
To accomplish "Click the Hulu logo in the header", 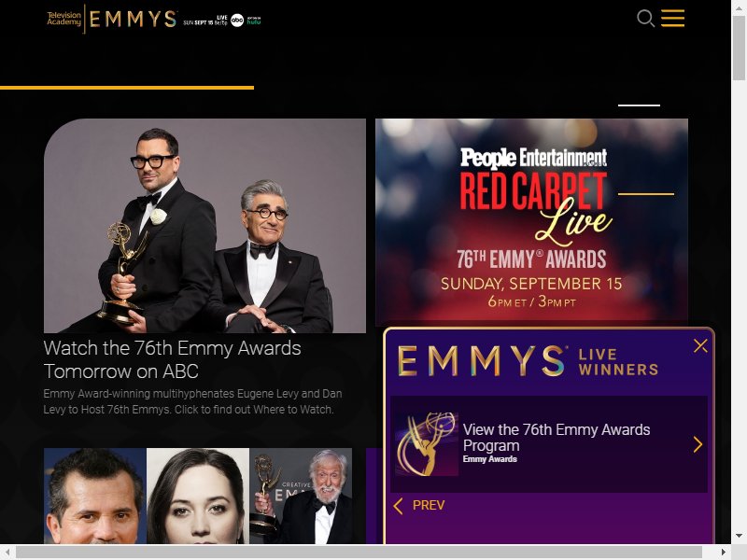I will coord(253,21).
